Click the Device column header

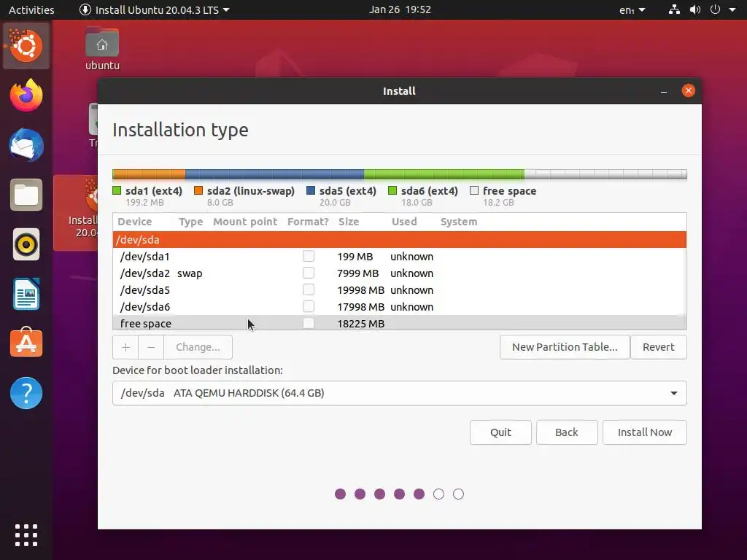[x=135, y=222]
